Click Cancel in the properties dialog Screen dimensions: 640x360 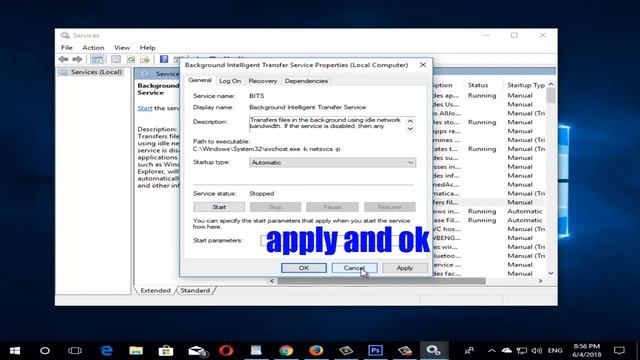tap(354, 268)
